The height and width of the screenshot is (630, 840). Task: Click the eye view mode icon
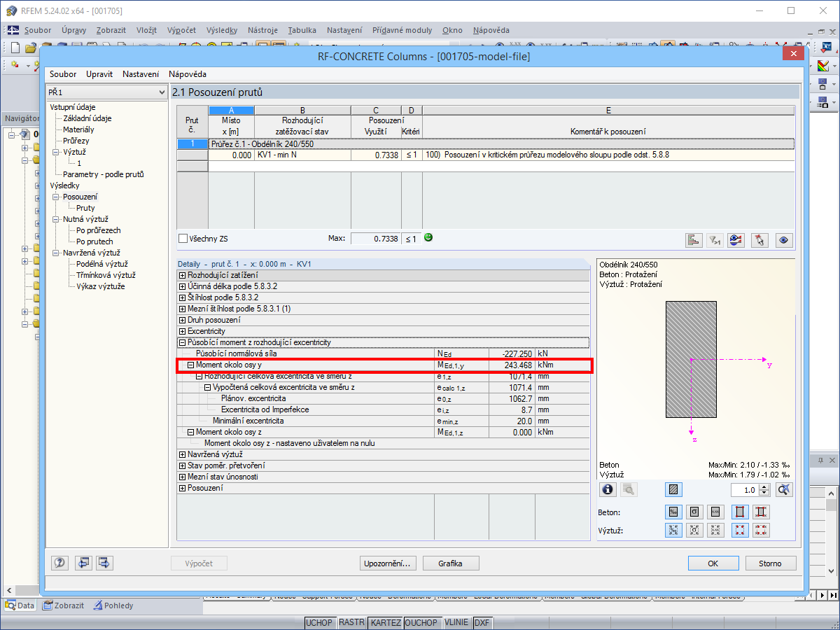point(783,240)
